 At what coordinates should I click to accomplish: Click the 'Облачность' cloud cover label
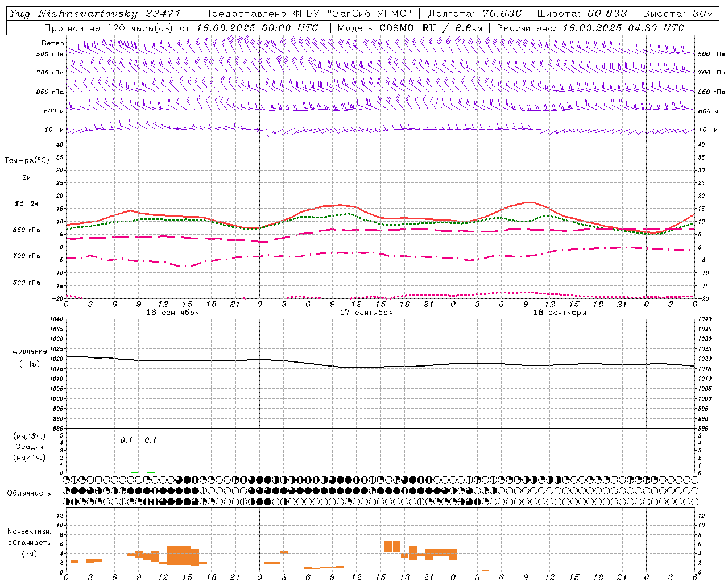pos(29,493)
